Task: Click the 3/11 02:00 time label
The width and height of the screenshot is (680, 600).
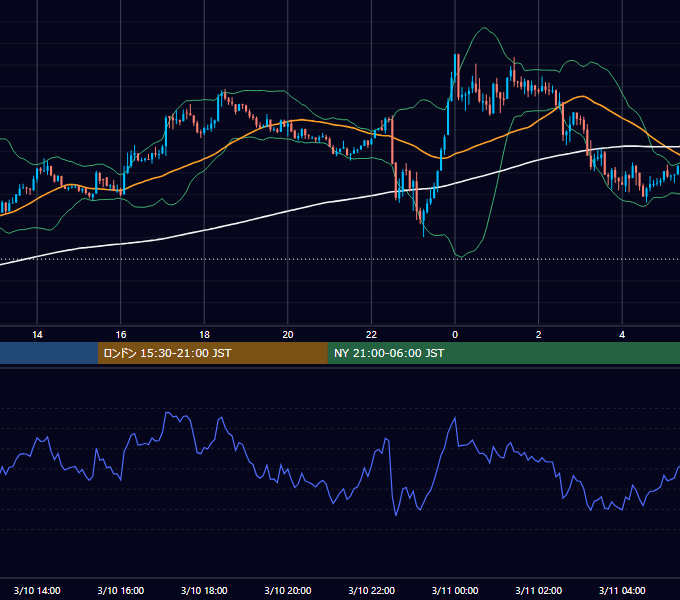Action: pyautogui.click(x=539, y=590)
